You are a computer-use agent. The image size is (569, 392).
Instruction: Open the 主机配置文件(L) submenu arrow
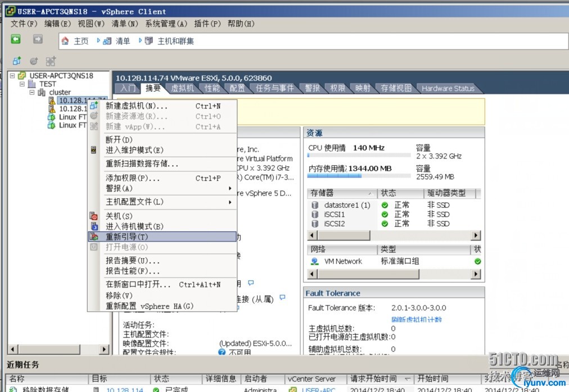pyautogui.click(x=230, y=202)
